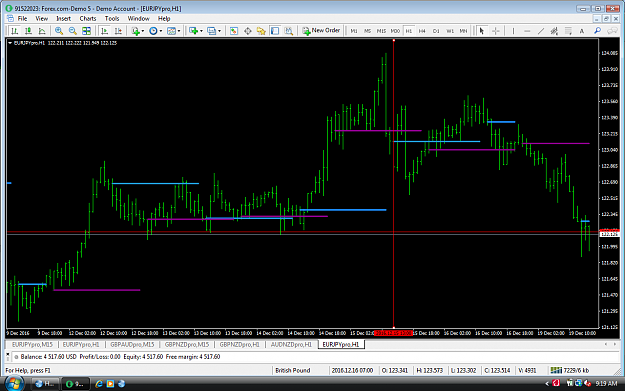Select the Trendline drawing tool
The image size is (625, 391).
click(540, 31)
